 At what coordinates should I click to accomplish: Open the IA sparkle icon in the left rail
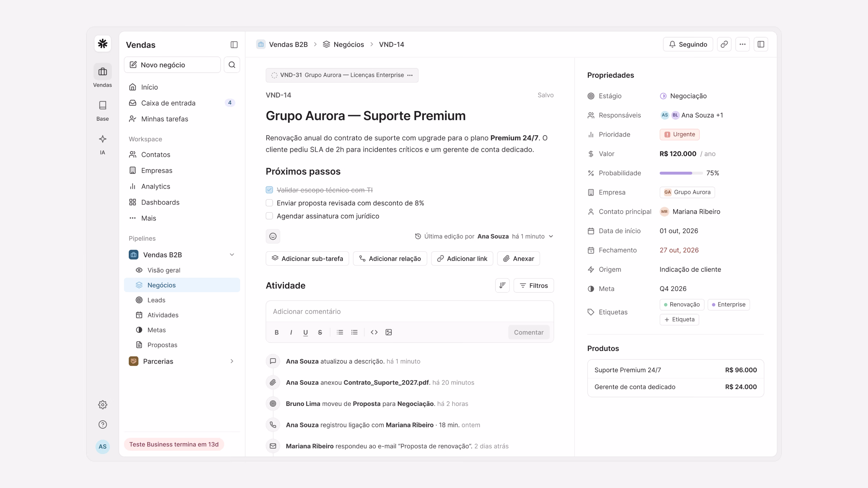103,139
